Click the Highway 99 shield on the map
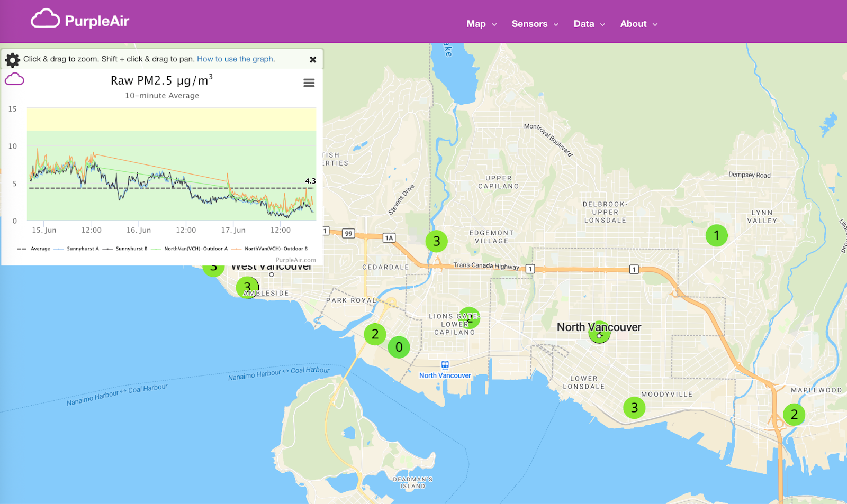This screenshot has width=847, height=504. (x=348, y=233)
